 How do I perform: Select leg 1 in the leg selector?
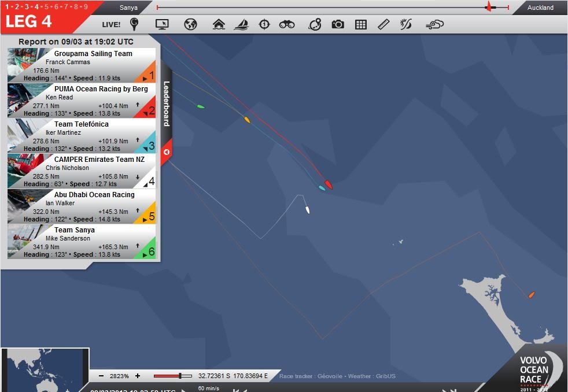(7, 6)
